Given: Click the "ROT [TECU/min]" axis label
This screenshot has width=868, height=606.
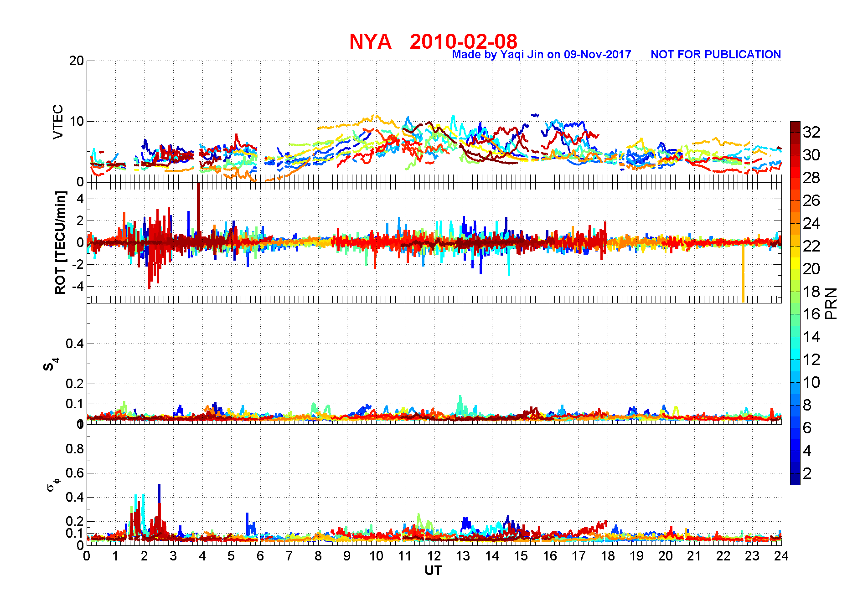Looking at the screenshot, I should pyautogui.click(x=60, y=242).
